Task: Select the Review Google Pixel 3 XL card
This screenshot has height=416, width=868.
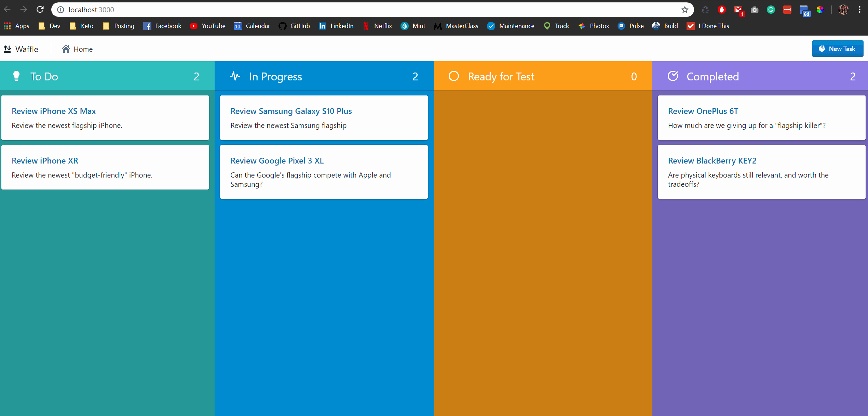Action: tap(324, 172)
